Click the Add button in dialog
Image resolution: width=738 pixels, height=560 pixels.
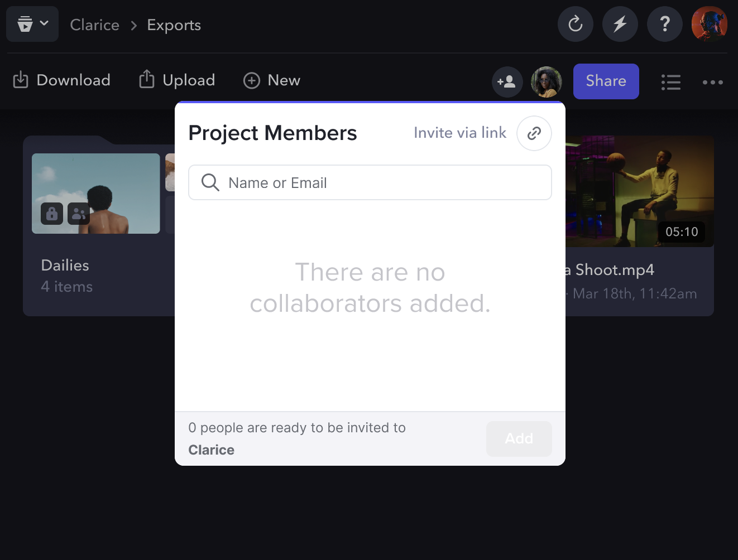(519, 439)
